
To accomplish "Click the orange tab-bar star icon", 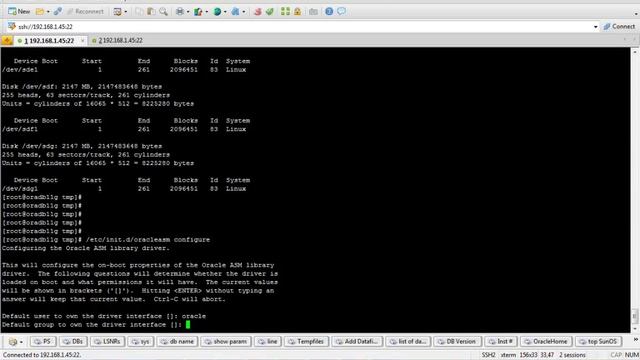I will pos(7,40).
